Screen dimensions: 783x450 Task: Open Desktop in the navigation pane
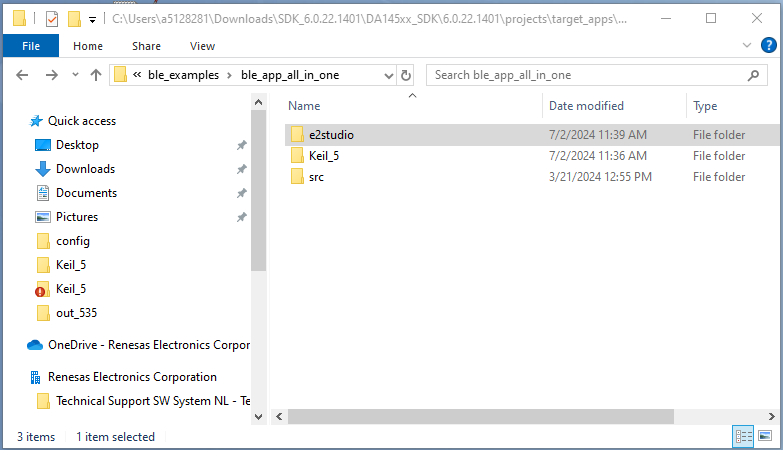77,145
